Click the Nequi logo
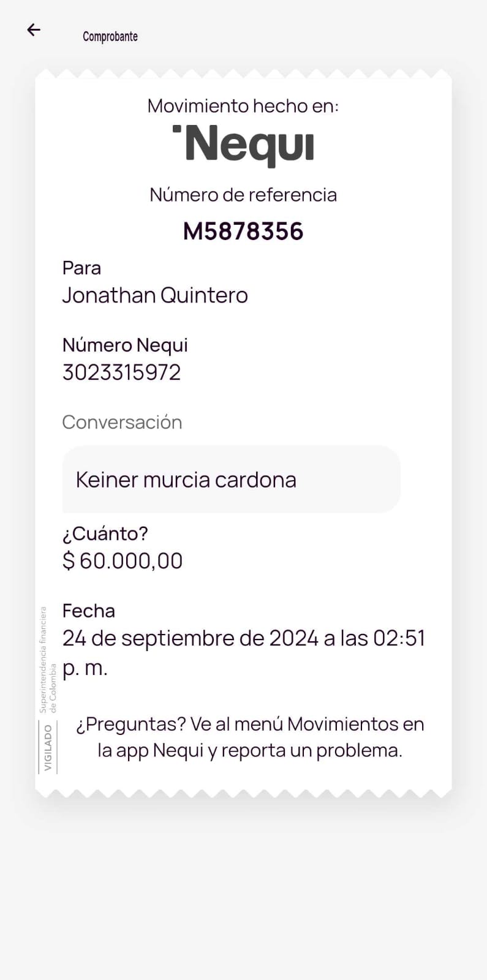 pos(244,145)
